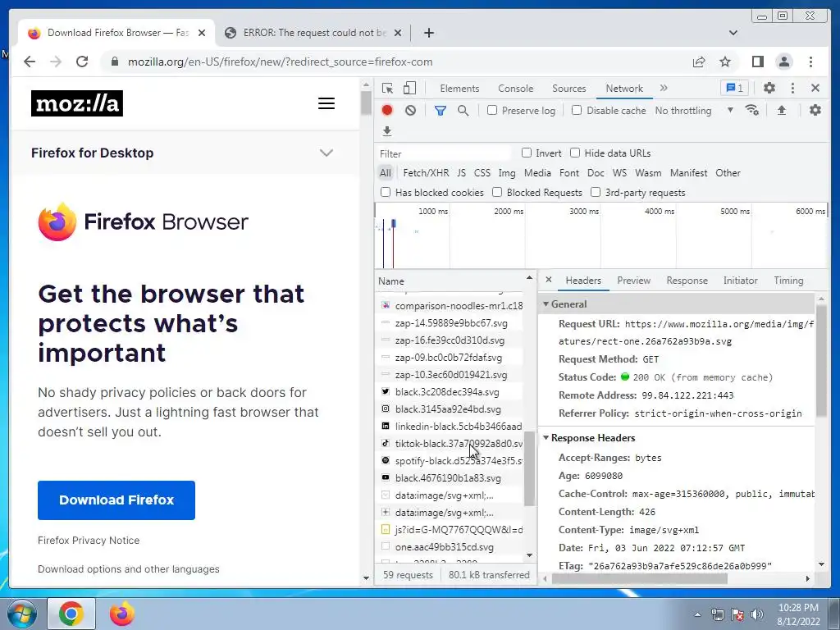Open Mozilla hamburger menu
840x630 pixels.
pyautogui.click(x=326, y=103)
